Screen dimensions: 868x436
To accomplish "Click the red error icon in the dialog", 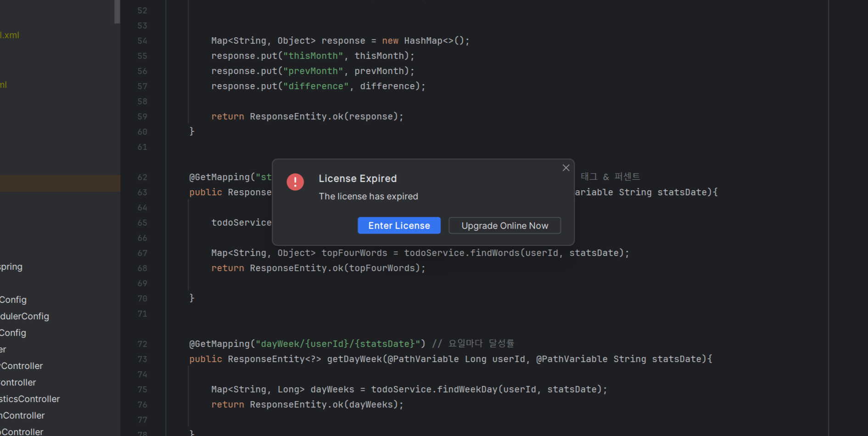I will click(295, 182).
